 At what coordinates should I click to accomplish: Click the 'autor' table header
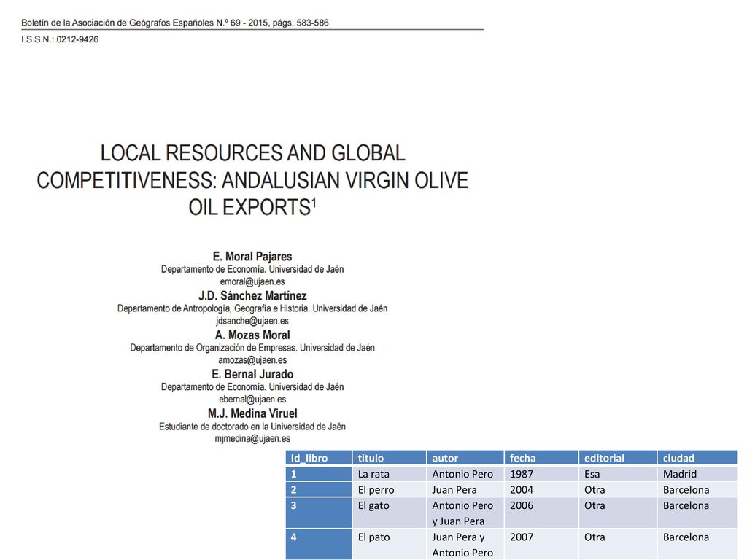(465, 458)
